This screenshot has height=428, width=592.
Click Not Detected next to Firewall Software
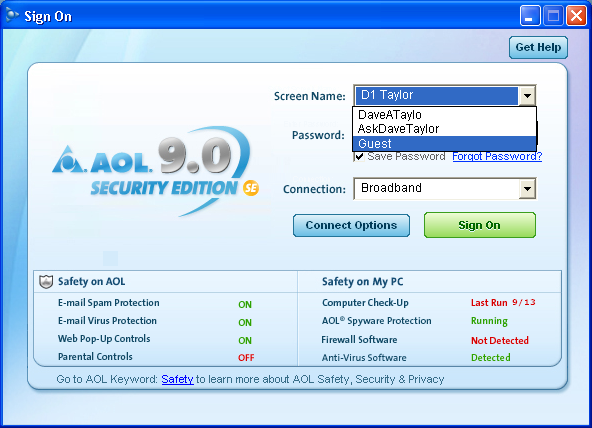(x=500, y=340)
